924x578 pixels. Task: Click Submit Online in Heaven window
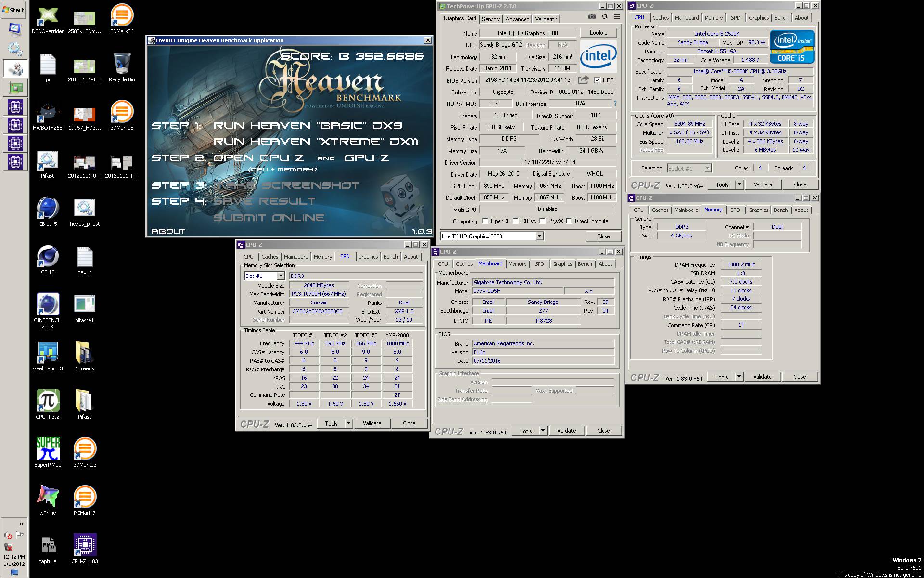pyautogui.click(x=269, y=218)
